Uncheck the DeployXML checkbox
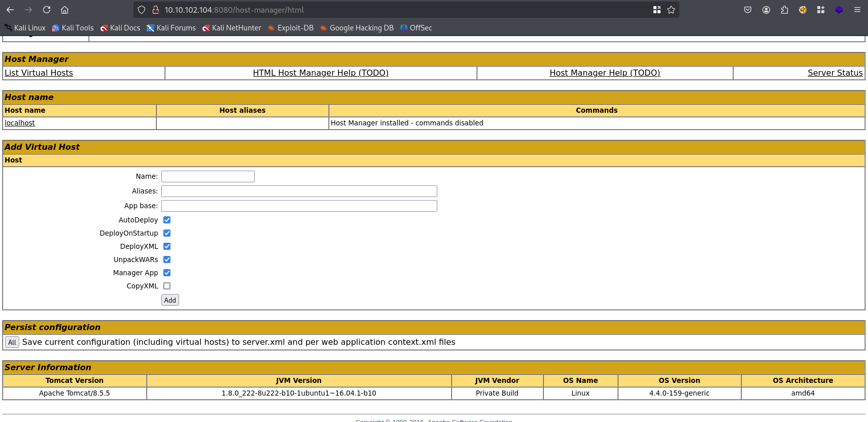The image size is (868, 422). coord(167,246)
